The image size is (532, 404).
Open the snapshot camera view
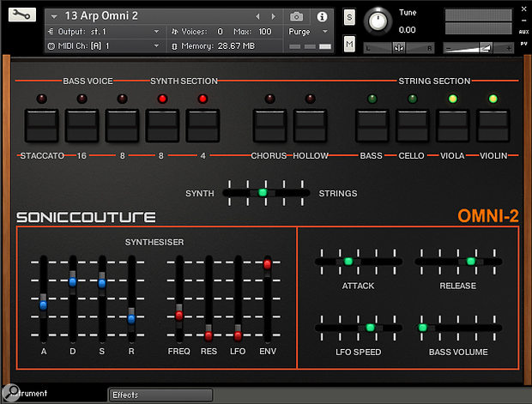(x=296, y=16)
